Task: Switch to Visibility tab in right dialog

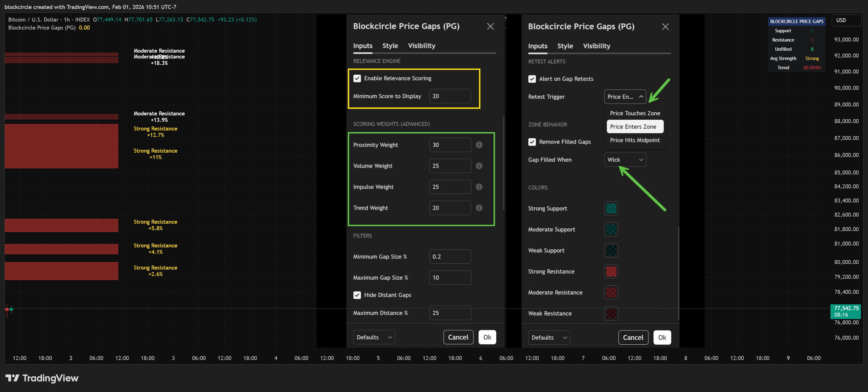Action: (596, 46)
